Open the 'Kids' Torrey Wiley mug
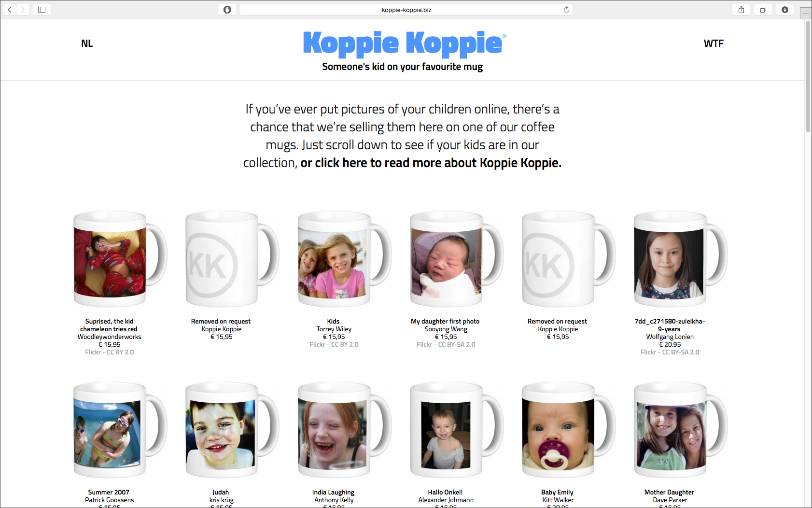The image size is (812, 508). coord(344,259)
